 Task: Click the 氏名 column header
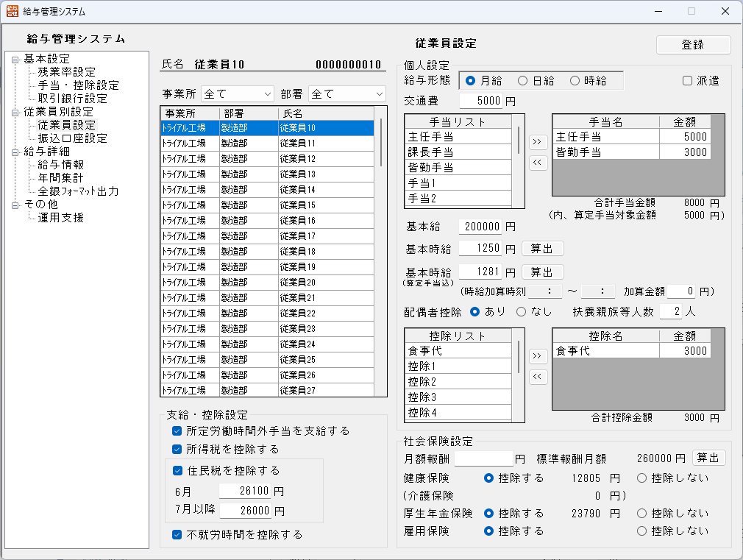(x=326, y=113)
